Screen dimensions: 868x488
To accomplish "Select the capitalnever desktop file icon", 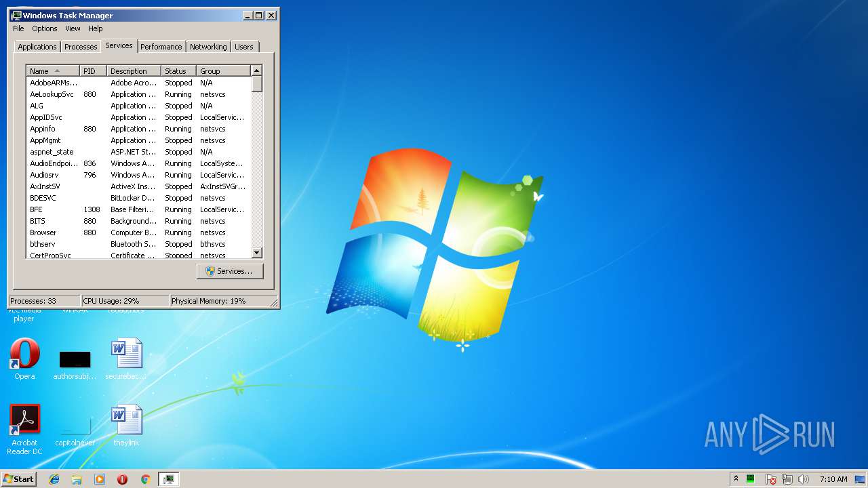I will 75,431.
